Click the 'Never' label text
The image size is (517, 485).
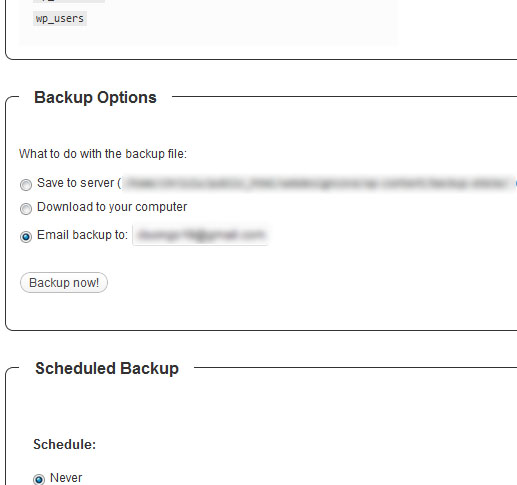coord(66,478)
